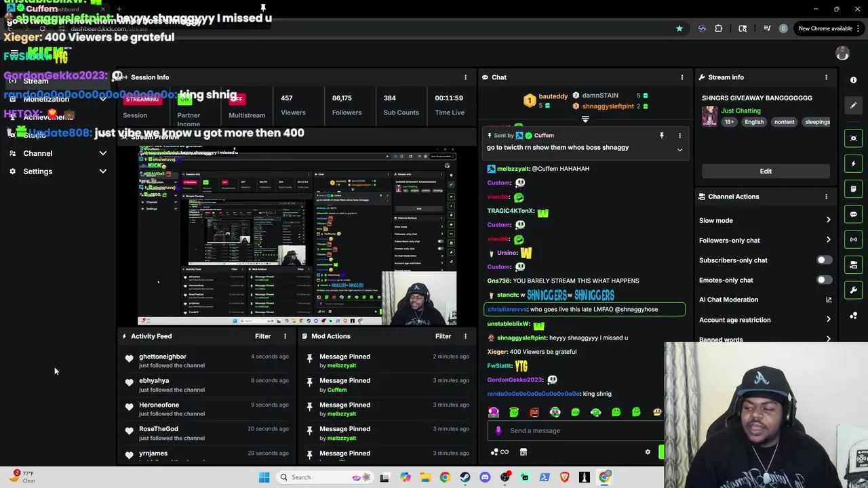
Task: Click the 457 Viewers stat
Action: (x=293, y=105)
